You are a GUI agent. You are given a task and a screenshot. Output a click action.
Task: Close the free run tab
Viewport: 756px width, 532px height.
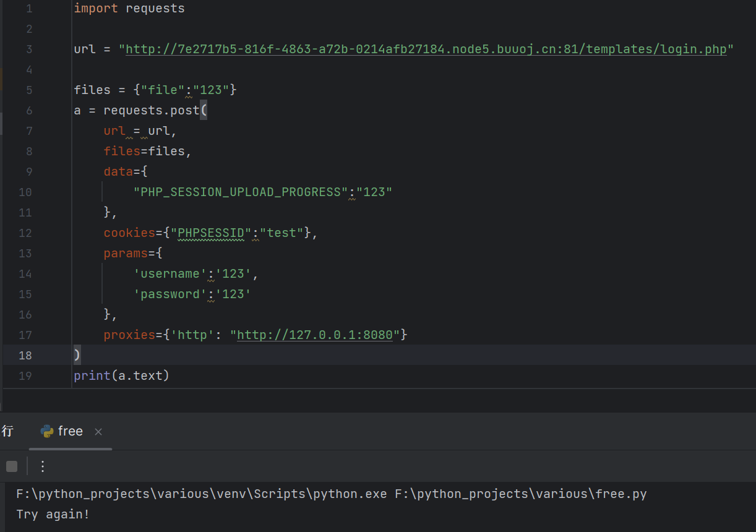(x=98, y=432)
